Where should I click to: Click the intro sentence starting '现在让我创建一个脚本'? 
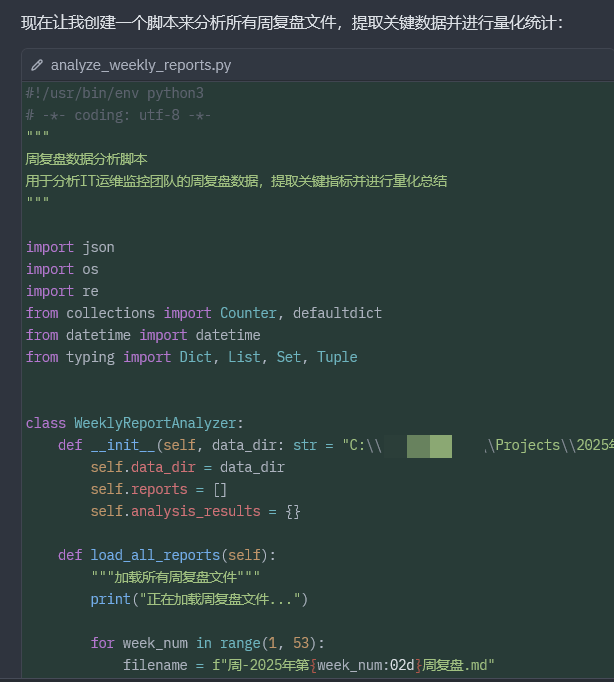(x=292, y=23)
